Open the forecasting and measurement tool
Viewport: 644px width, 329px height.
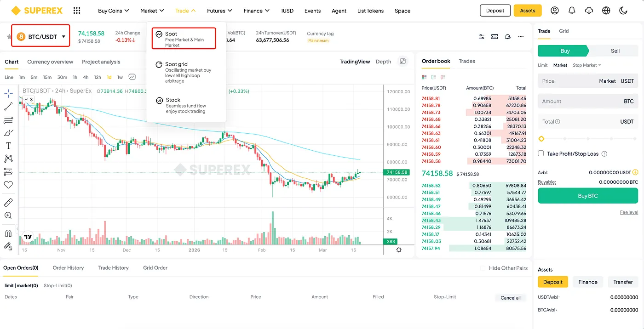point(8,172)
